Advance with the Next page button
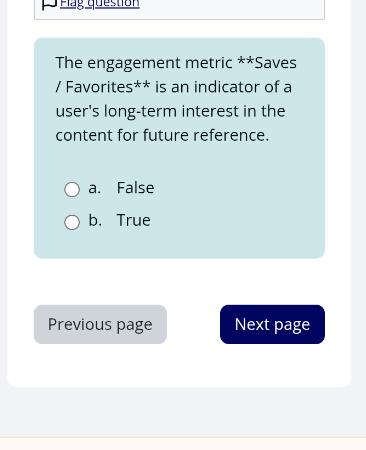This screenshot has width=366, height=450. point(272,324)
